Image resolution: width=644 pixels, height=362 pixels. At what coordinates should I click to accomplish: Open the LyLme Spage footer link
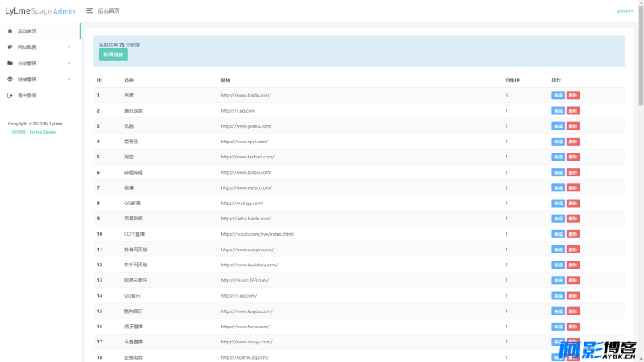[43, 132]
